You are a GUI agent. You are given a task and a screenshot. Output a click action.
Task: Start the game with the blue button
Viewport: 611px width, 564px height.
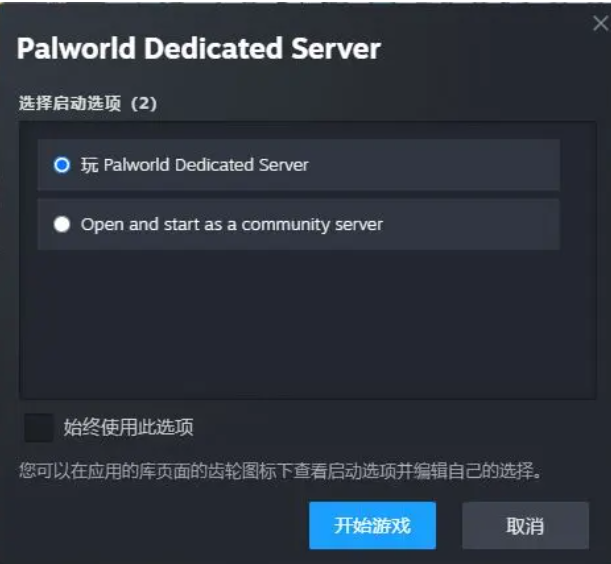coord(372,525)
